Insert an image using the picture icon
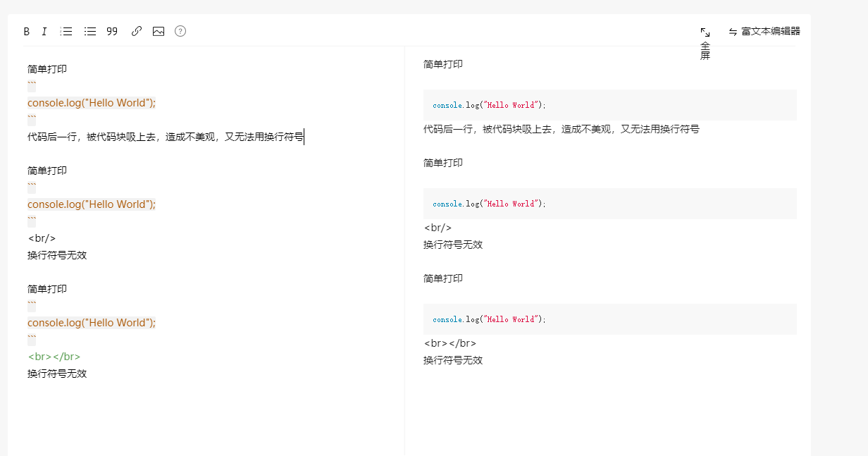 click(x=159, y=32)
